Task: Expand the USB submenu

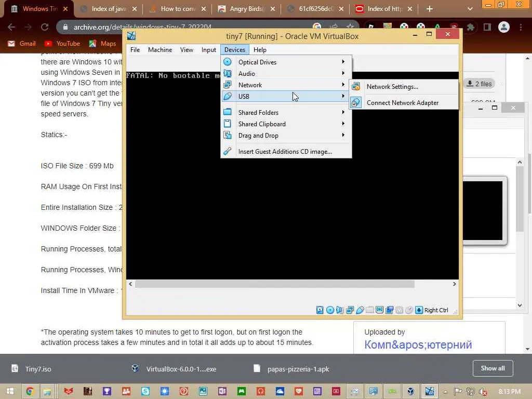Action: click(343, 96)
